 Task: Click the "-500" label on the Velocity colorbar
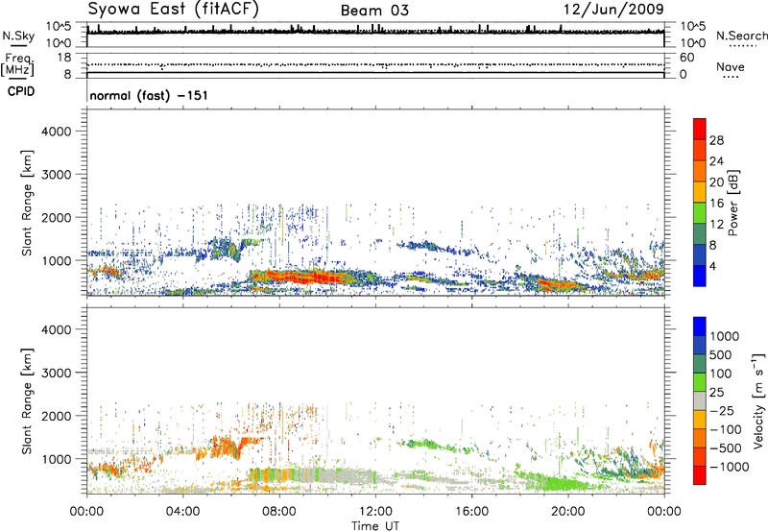[726, 447]
